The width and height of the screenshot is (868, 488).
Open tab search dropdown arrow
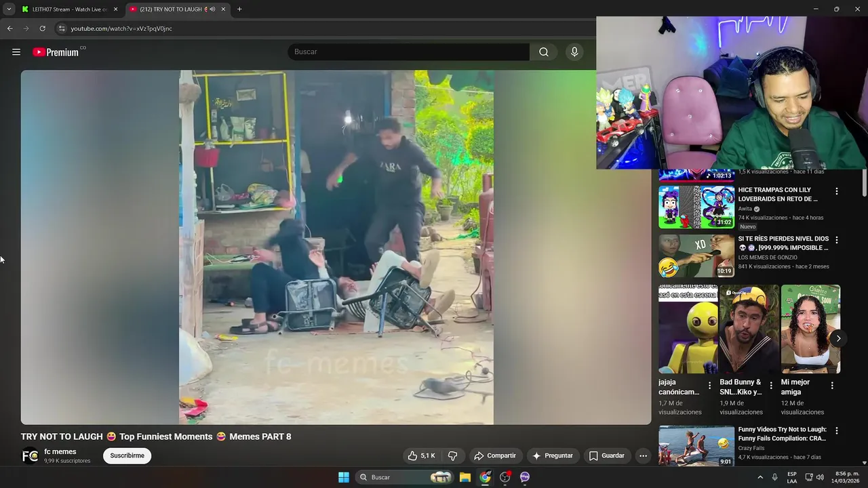click(9, 9)
